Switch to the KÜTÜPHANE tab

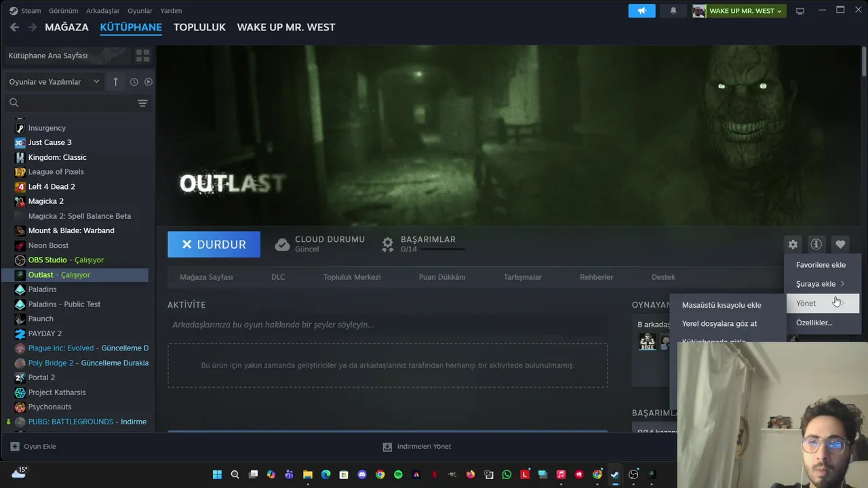point(131,27)
